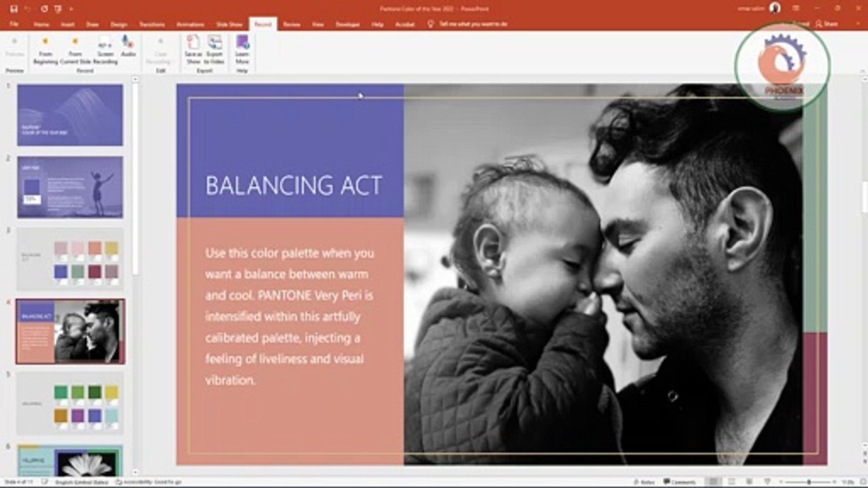This screenshot has width=868, height=488.
Task: Switch to the Developer tab
Action: [x=347, y=24]
